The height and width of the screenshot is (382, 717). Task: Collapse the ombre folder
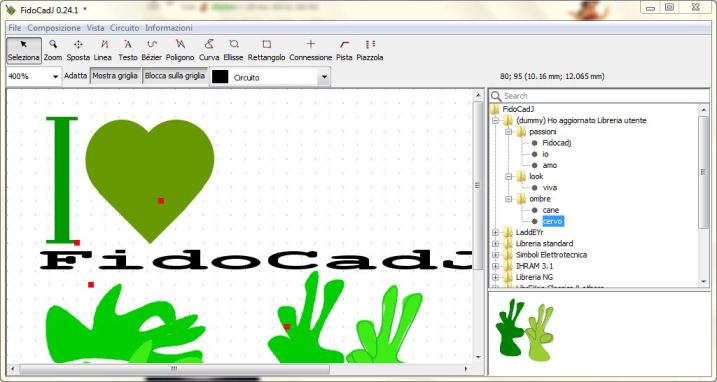[x=508, y=199]
